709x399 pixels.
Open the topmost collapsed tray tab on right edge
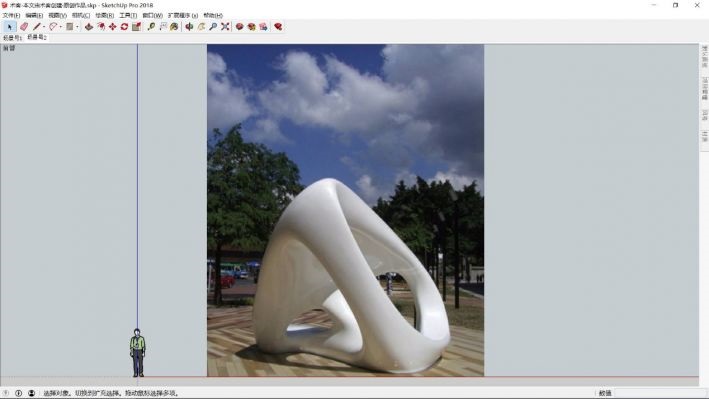pos(704,57)
